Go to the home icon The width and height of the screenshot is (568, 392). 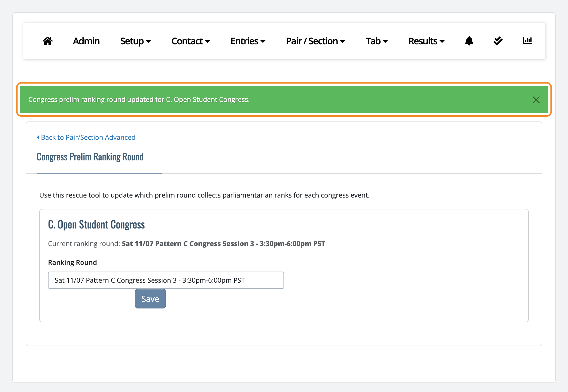point(48,41)
